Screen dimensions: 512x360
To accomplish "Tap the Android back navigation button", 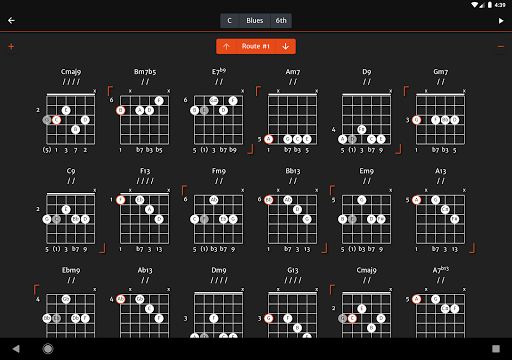I will click(16, 349).
